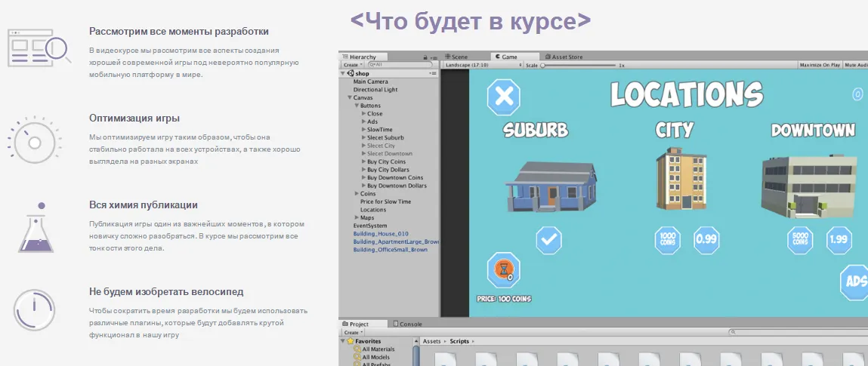Adjust the Scale slider in Game view
The height and width of the screenshot is (366, 868).
pyautogui.click(x=544, y=66)
